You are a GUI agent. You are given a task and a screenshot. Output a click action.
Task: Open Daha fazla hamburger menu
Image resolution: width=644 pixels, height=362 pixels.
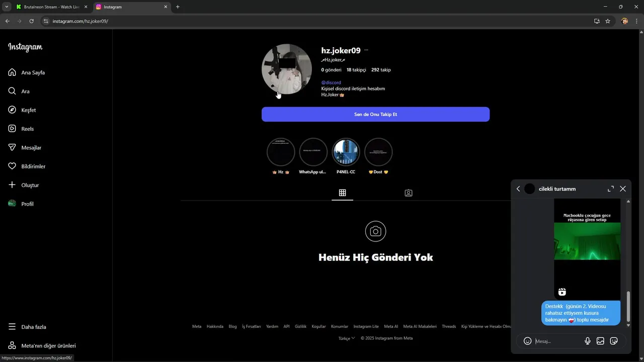[x=12, y=327]
